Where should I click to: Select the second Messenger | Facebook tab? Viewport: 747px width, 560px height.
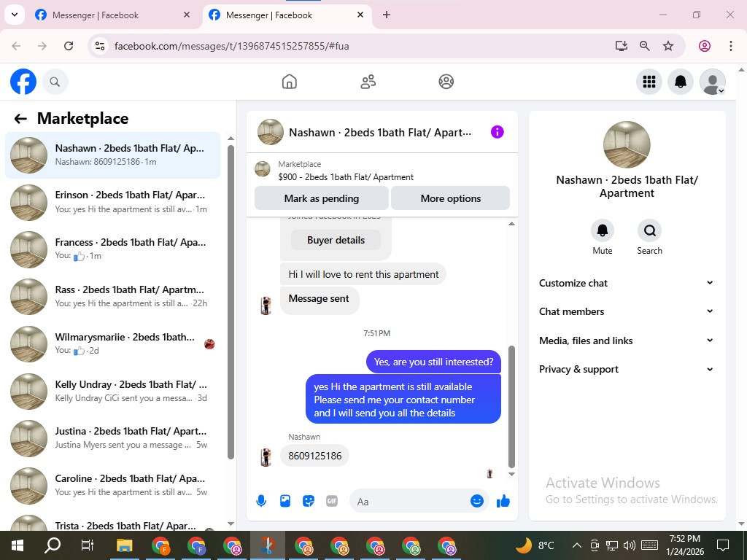[x=287, y=15]
